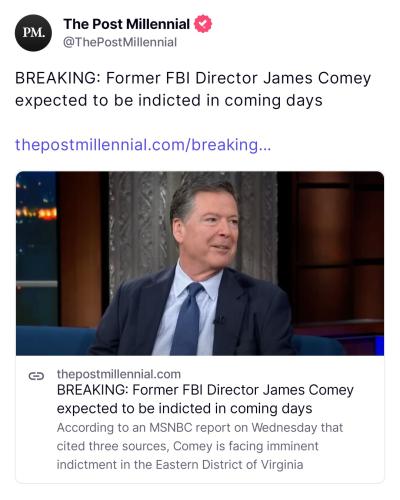This screenshot has height=500, width=400.
Task: Open the @ThePostMillennial handle
Action: coord(120,42)
